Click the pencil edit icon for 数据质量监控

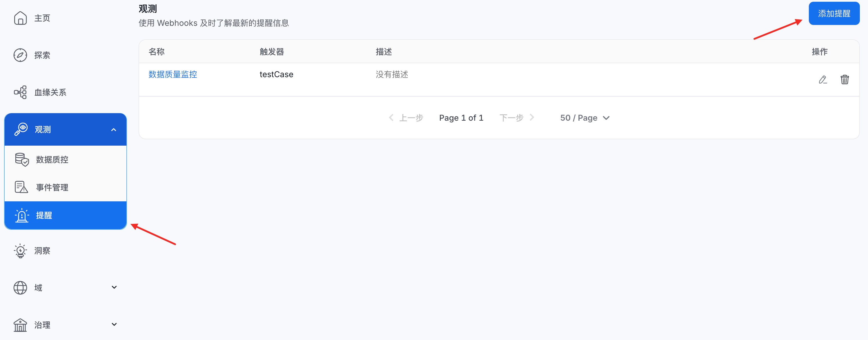[x=822, y=79]
